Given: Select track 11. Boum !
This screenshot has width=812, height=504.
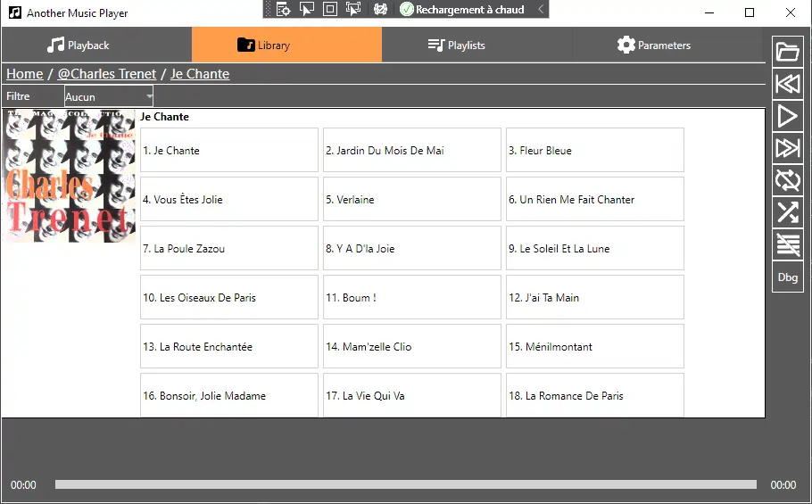Looking at the screenshot, I should click(x=411, y=298).
